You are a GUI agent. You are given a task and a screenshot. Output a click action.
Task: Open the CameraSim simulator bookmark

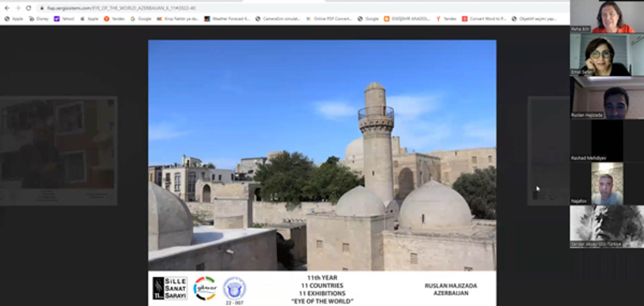click(x=278, y=19)
